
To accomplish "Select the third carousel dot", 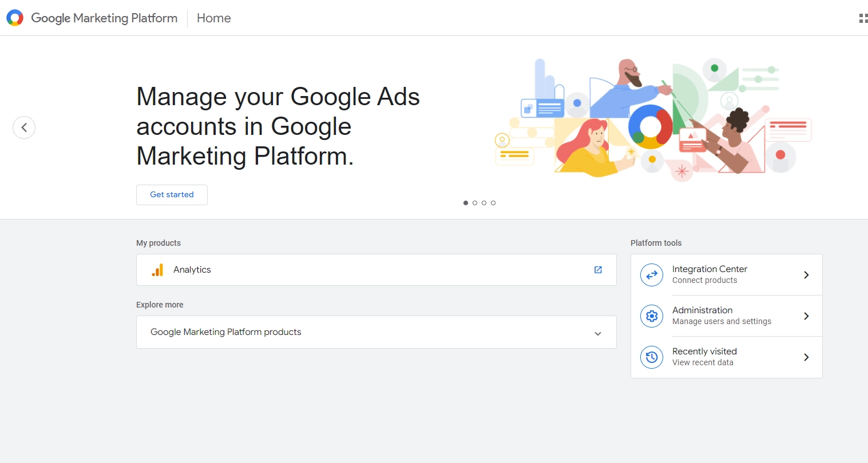I will coord(484,203).
